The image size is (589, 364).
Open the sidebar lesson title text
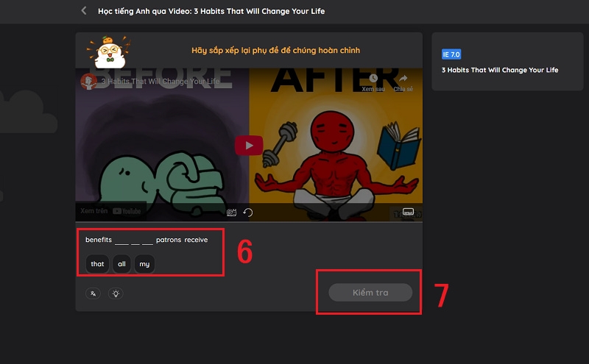500,70
